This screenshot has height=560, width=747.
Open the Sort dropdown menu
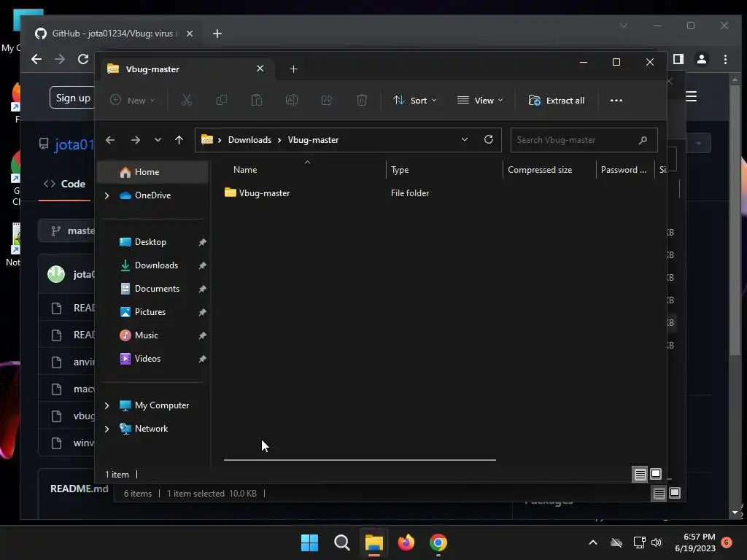[x=414, y=101]
